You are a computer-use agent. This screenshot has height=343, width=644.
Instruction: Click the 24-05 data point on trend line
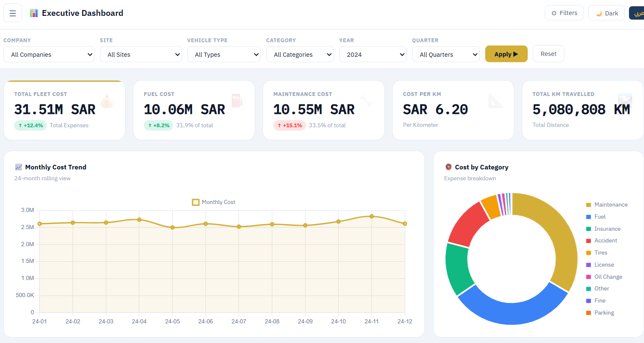[x=173, y=227]
